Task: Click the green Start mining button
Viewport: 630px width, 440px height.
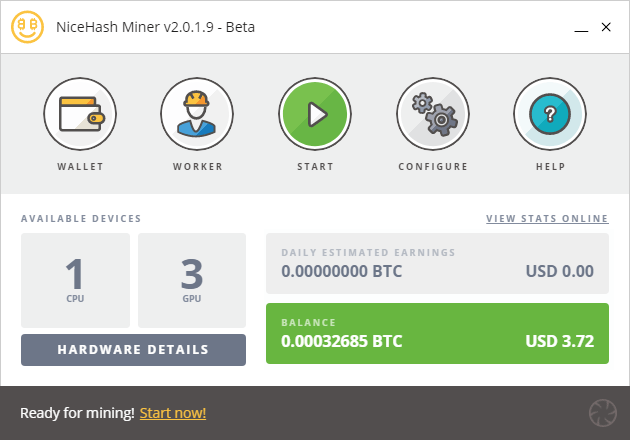Action: [315, 114]
